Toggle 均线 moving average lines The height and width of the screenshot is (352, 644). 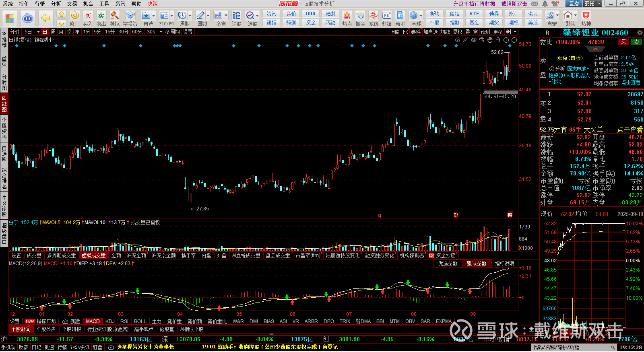click(445, 32)
